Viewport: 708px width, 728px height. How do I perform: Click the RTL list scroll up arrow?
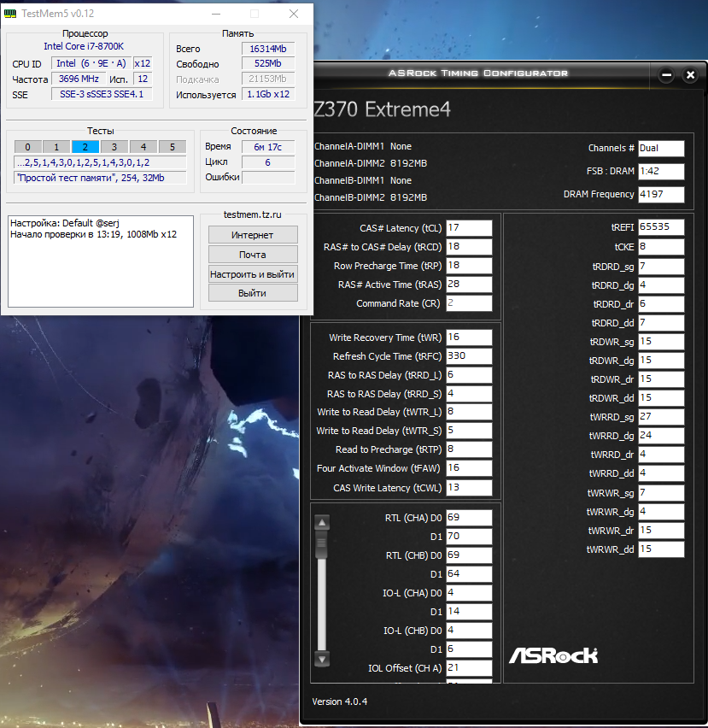(x=322, y=523)
